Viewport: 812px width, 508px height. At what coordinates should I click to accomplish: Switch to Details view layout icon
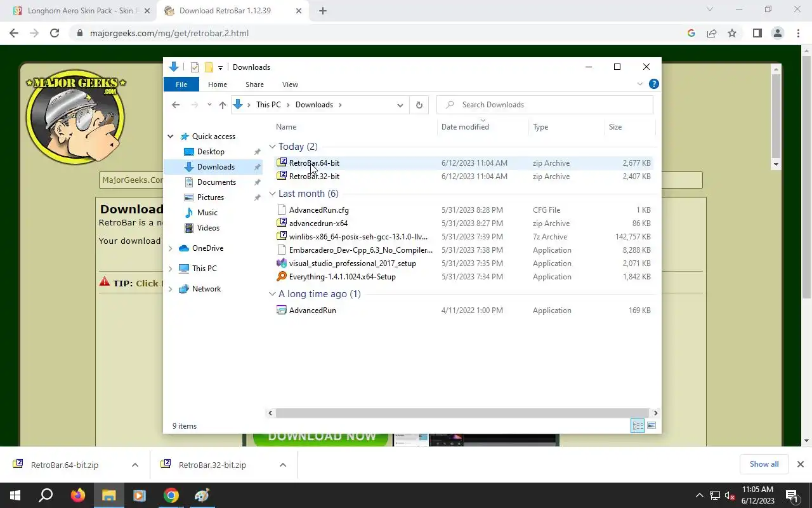[x=638, y=425]
